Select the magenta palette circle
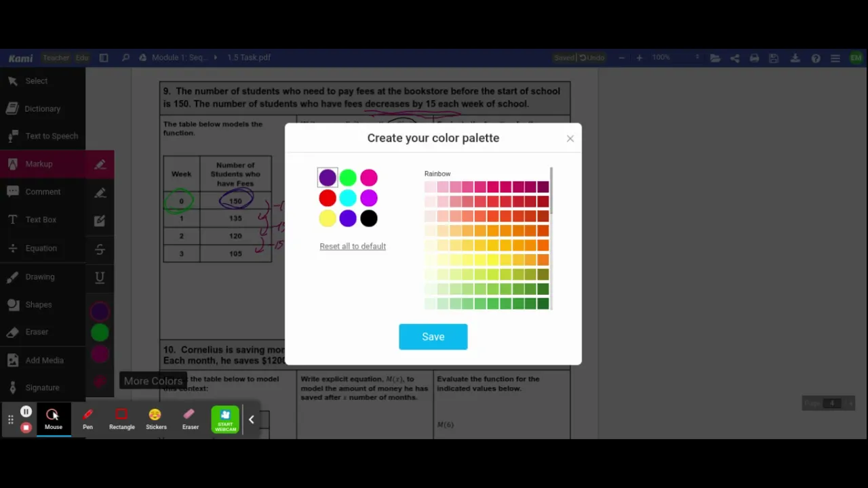 pos(369,198)
